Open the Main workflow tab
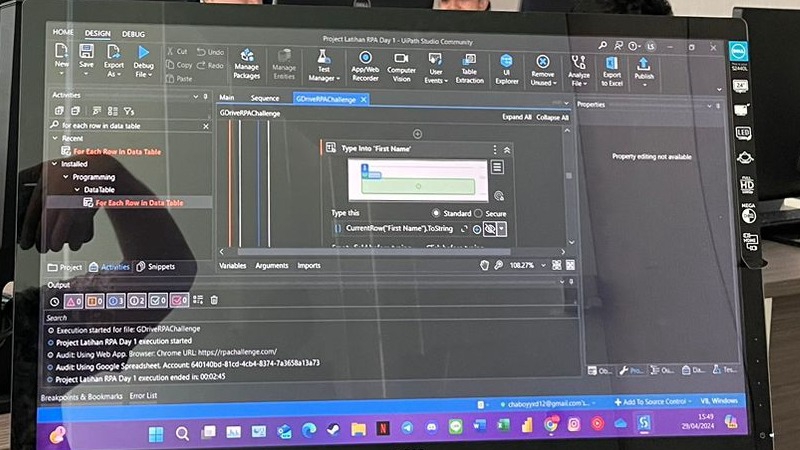 pyautogui.click(x=227, y=97)
